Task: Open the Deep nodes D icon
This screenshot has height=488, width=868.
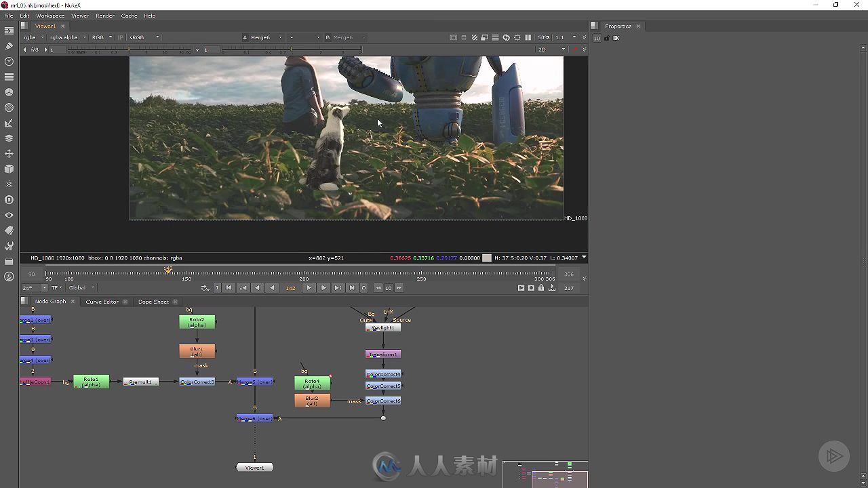Action: coord(9,200)
